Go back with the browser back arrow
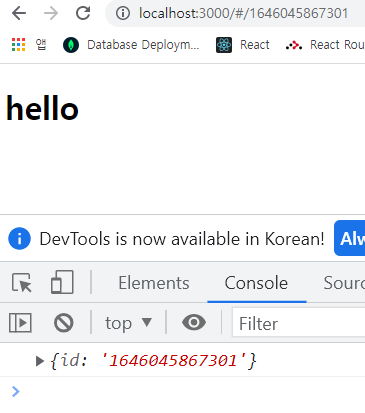The height and width of the screenshot is (413, 365). point(19,14)
